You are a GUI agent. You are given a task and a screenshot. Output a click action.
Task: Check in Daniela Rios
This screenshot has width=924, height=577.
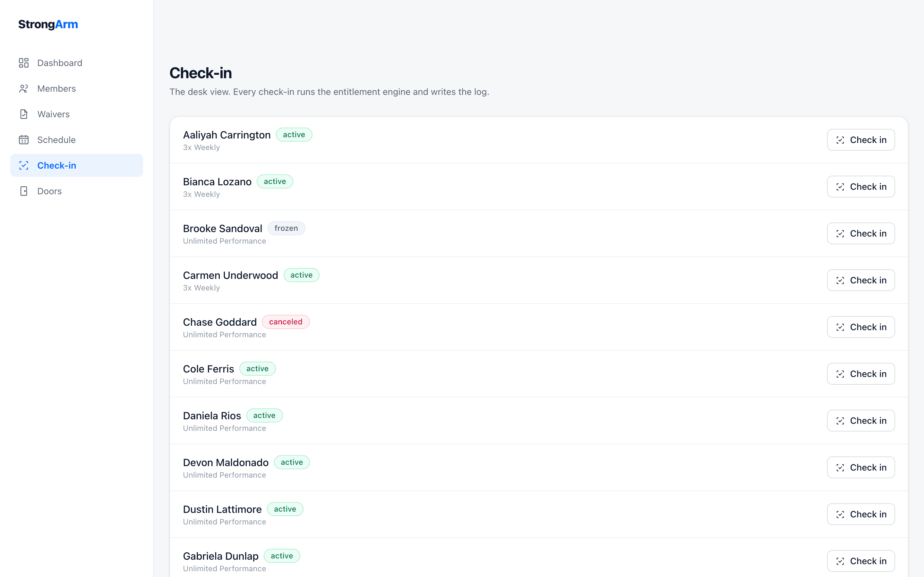860,421
